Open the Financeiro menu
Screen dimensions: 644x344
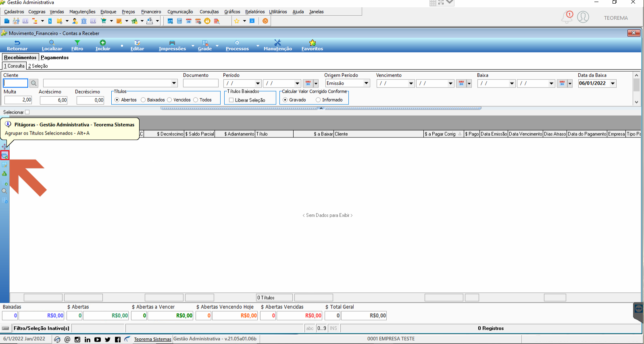click(x=151, y=12)
